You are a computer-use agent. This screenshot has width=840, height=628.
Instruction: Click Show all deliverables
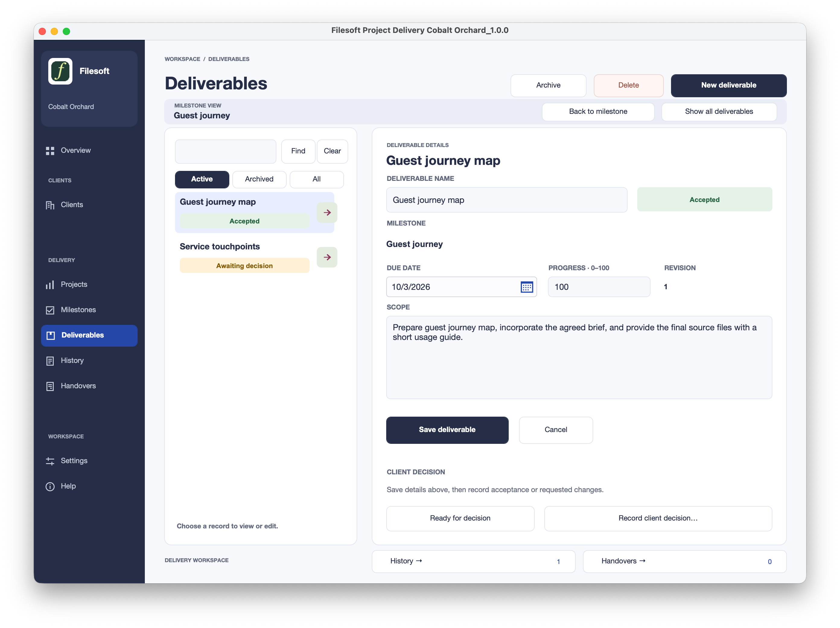tap(719, 112)
